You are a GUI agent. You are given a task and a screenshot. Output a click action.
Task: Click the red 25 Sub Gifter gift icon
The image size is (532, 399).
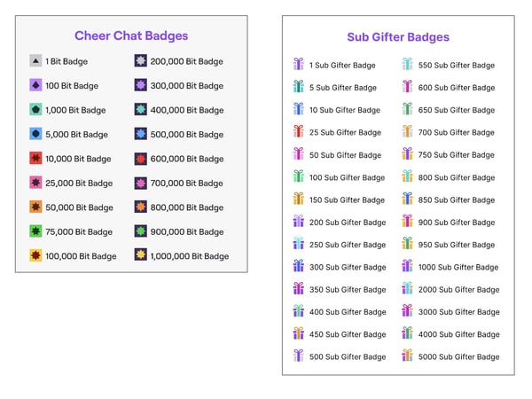point(299,132)
